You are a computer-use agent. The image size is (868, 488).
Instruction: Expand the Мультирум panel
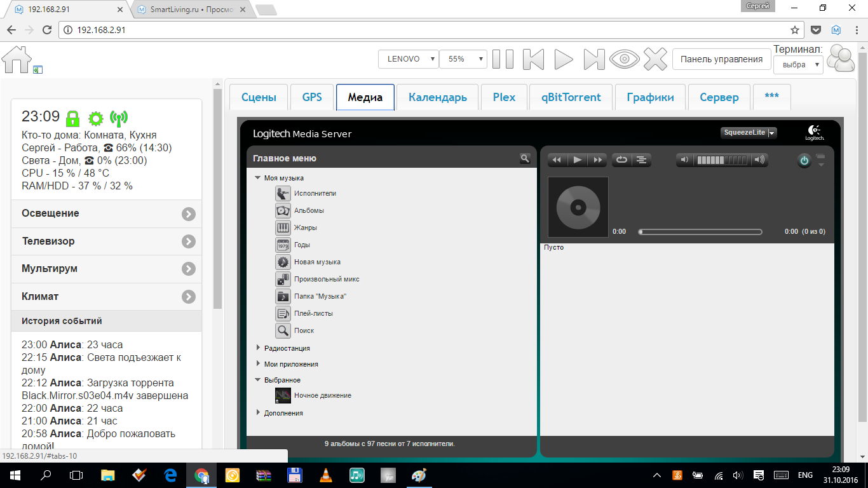[107, 269]
